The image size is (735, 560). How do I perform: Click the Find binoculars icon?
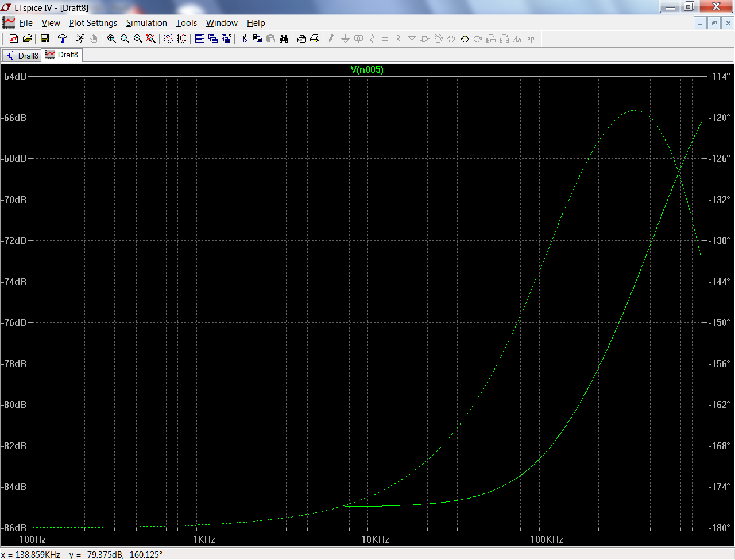click(284, 38)
